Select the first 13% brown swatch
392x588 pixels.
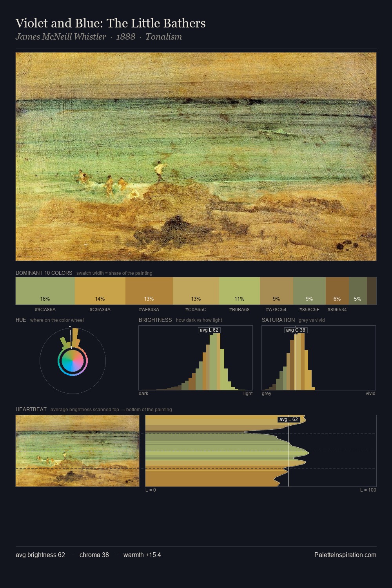(x=149, y=291)
